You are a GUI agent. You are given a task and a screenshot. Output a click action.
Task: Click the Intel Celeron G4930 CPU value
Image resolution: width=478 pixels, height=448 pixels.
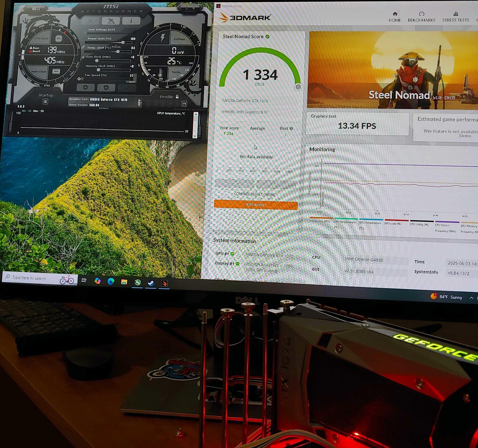pyautogui.click(x=364, y=259)
